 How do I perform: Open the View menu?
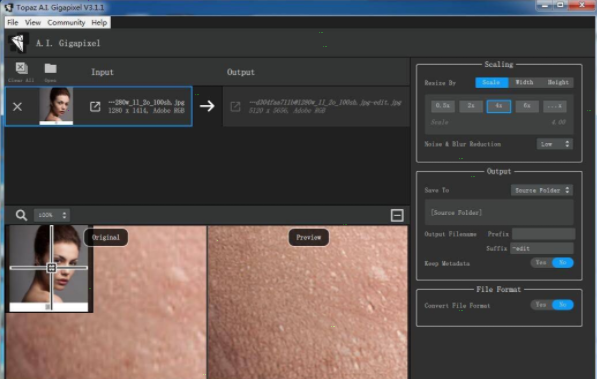(x=33, y=22)
